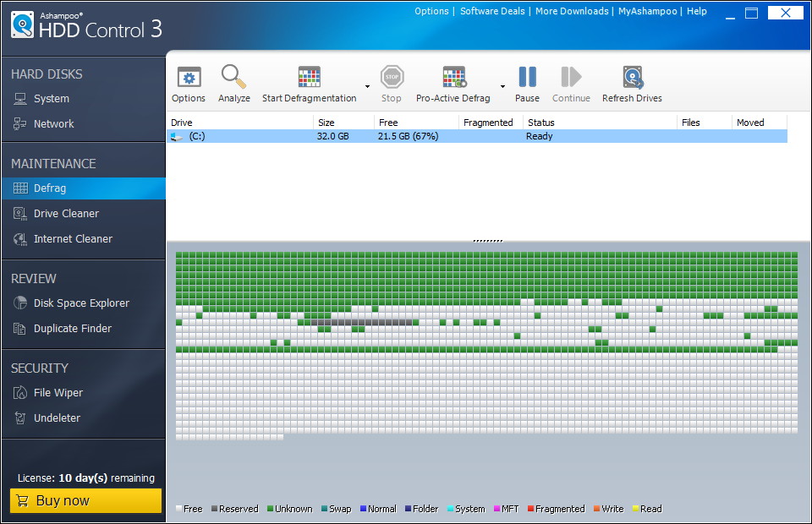
Task: Click the 21.5 GB (67%) free cell
Action: coord(408,136)
